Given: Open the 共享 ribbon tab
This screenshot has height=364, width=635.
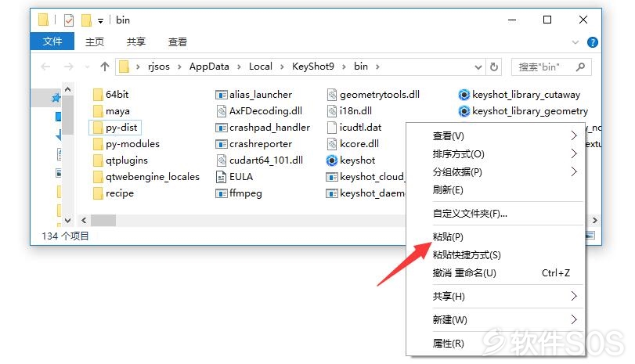Looking at the screenshot, I should 136,41.
